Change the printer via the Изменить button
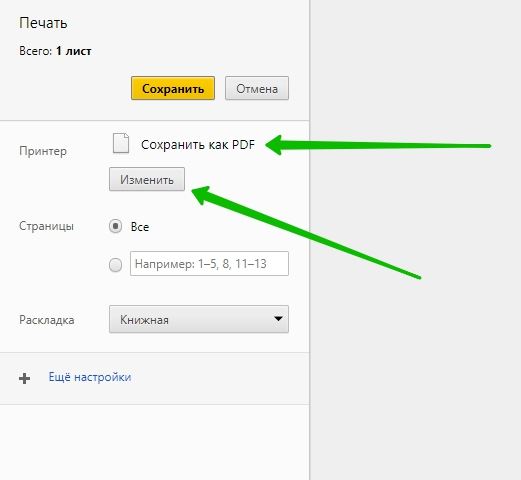 pos(147,179)
